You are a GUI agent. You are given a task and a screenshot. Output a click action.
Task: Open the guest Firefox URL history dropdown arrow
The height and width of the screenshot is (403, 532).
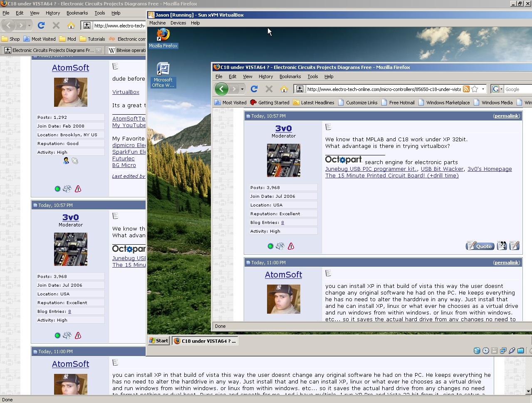483,89
